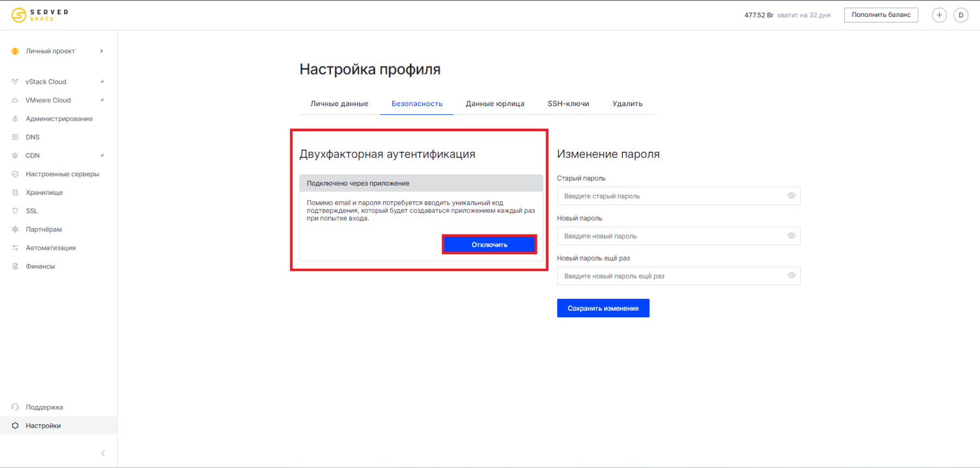Click the Изменение пароля heading
The height and width of the screenshot is (468, 980).
click(x=608, y=154)
